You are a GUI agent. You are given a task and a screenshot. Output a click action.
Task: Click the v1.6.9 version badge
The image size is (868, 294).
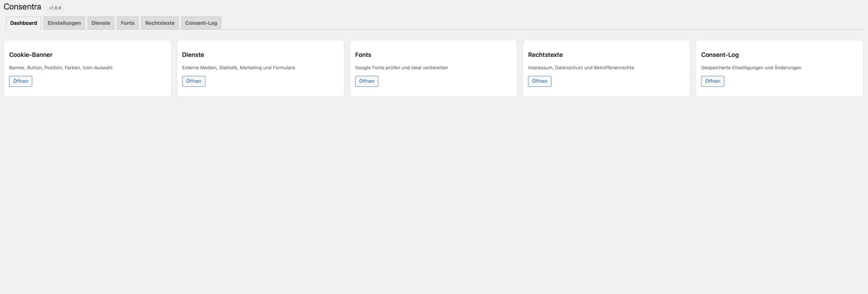click(55, 8)
